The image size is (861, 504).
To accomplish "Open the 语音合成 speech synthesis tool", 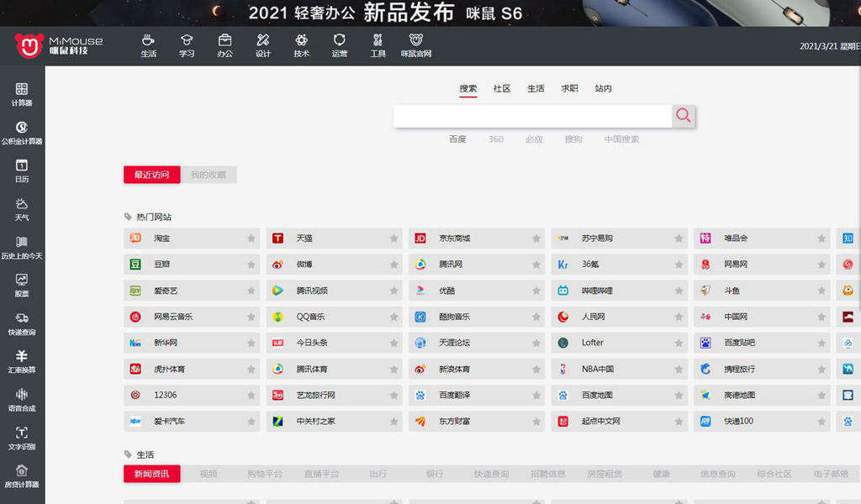I will [21, 400].
